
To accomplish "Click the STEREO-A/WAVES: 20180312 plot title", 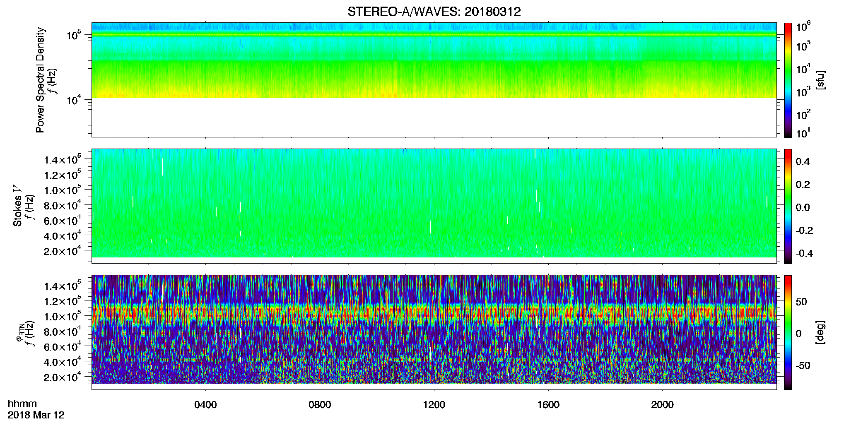I will [434, 12].
